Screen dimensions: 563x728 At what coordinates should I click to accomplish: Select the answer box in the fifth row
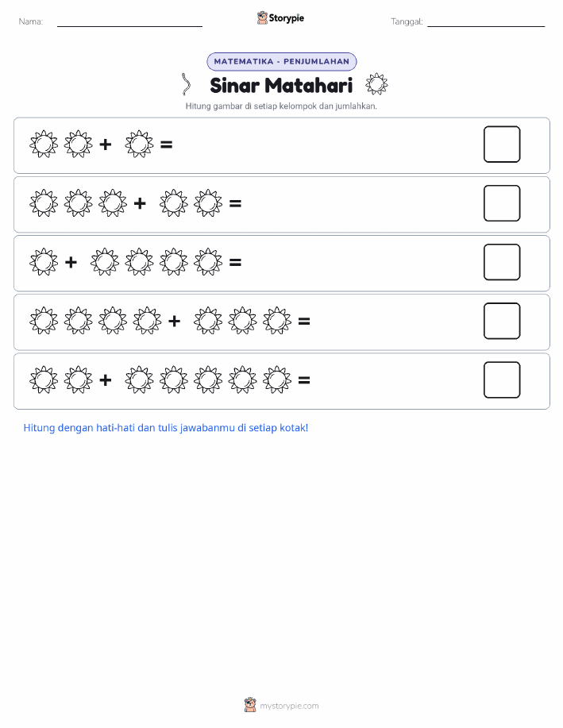pos(502,380)
